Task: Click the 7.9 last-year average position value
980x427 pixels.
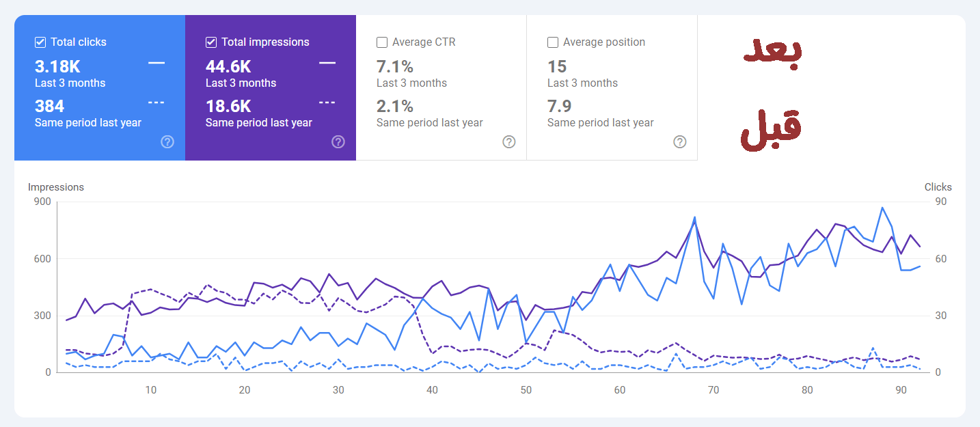Action: [x=559, y=106]
